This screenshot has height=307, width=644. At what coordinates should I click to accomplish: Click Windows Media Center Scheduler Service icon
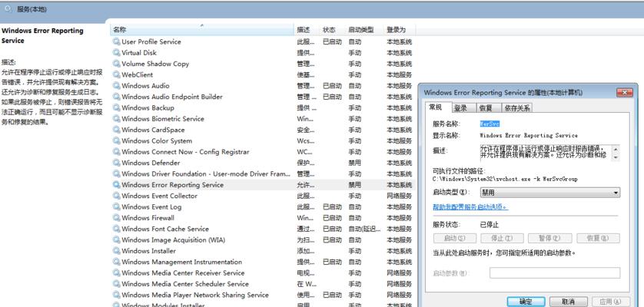[117, 284]
